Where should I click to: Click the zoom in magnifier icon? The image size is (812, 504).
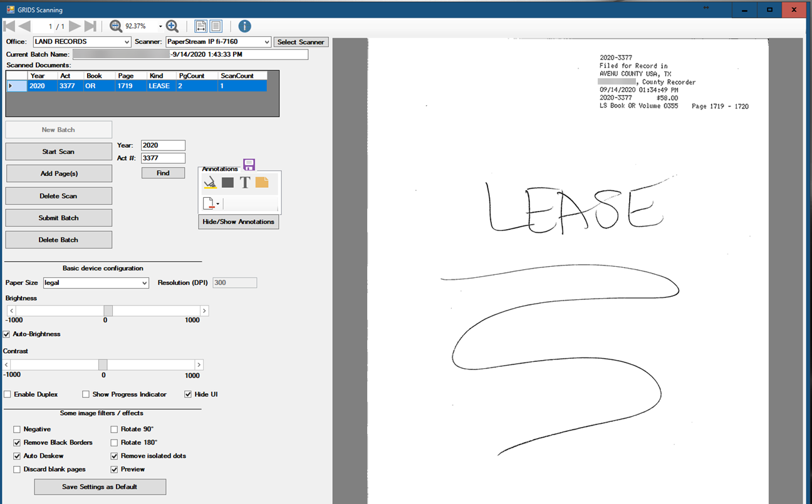click(172, 26)
